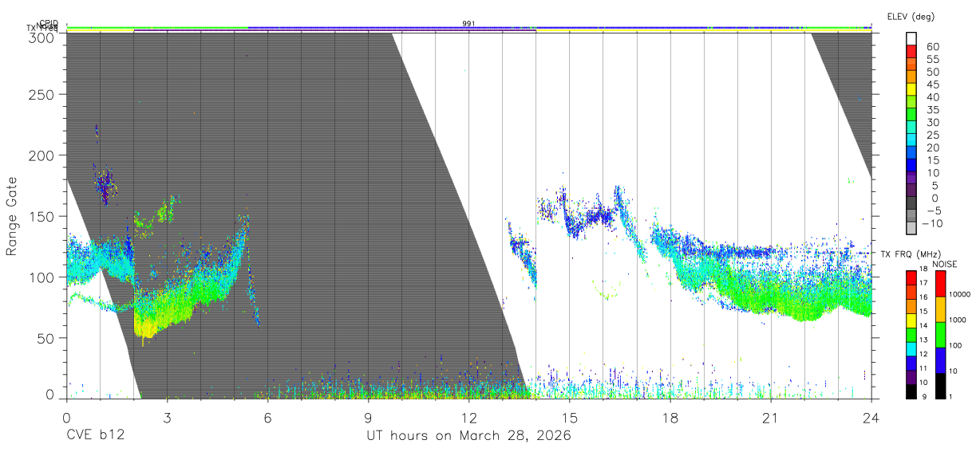The width and height of the screenshot is (980, 452).
Task: Click the 45 label on ELEV colorbar
Action: click(932, 85)
